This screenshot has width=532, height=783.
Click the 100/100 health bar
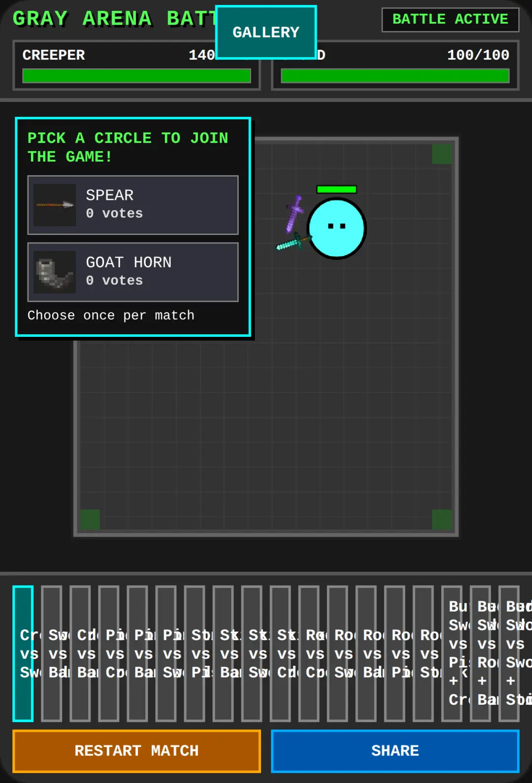[x=395, y=76]
